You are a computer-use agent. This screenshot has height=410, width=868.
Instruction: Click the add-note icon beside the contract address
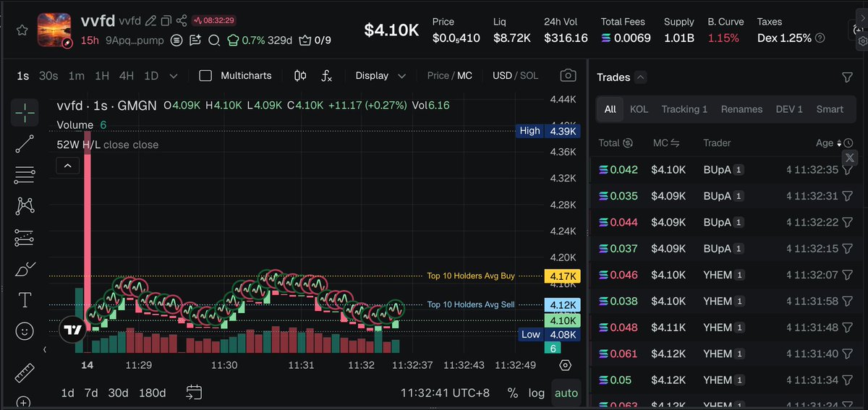pyautogui.click(x=195, y=40)
